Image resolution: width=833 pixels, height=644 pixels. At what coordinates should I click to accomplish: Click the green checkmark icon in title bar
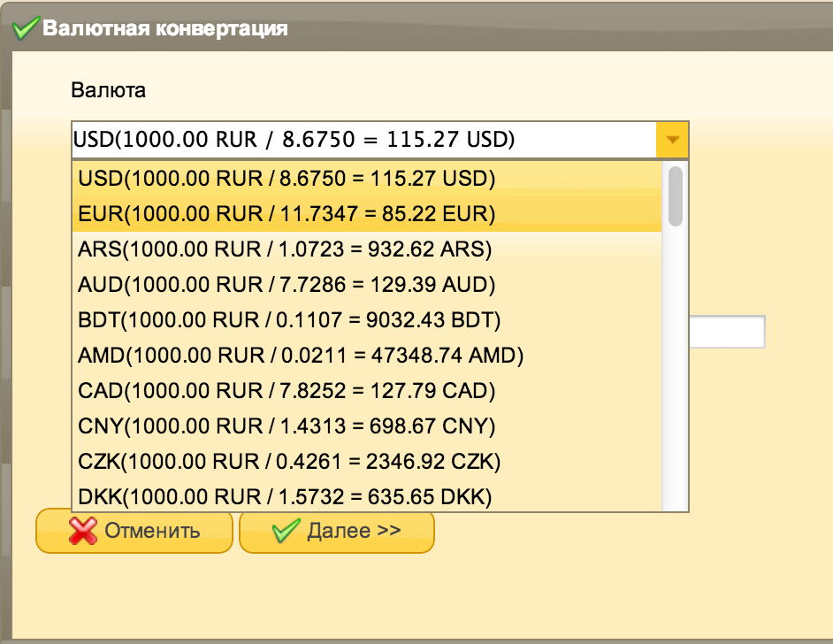click(25, 28)
